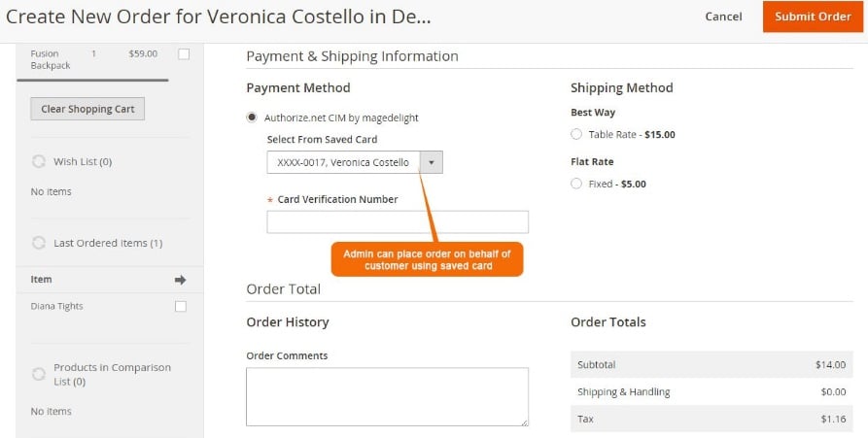Tick the Fusion Backpack checkbox
The height and width of the screenshot is (438, 868).
(x=184, y=54)
